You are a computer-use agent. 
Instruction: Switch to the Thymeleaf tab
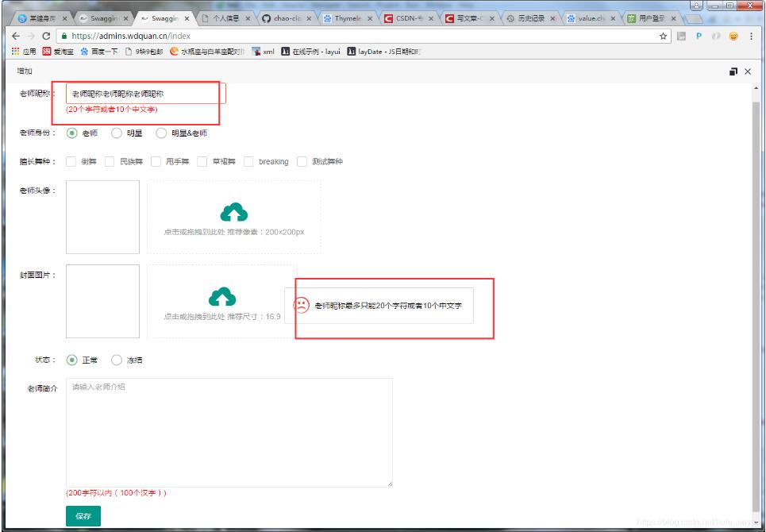pyautogui.click(x=348, y=18)
